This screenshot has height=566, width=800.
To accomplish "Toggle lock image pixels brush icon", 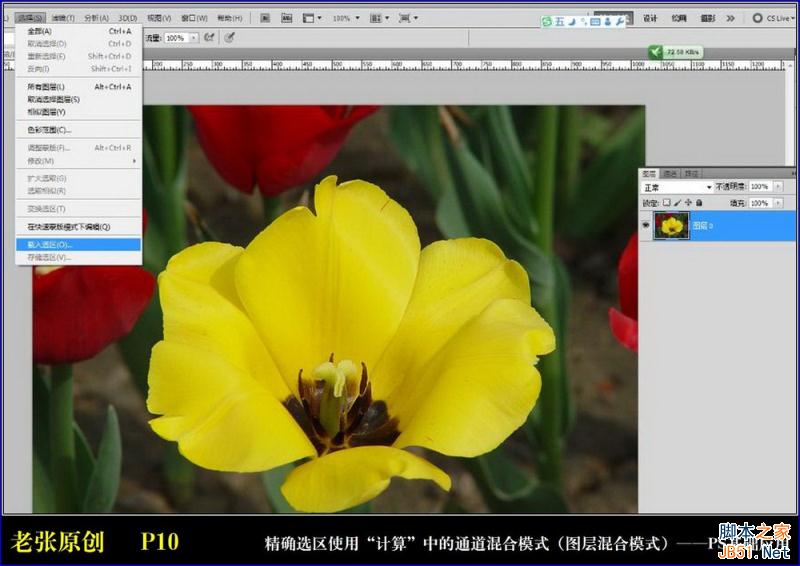I will [x=678, y=203].
